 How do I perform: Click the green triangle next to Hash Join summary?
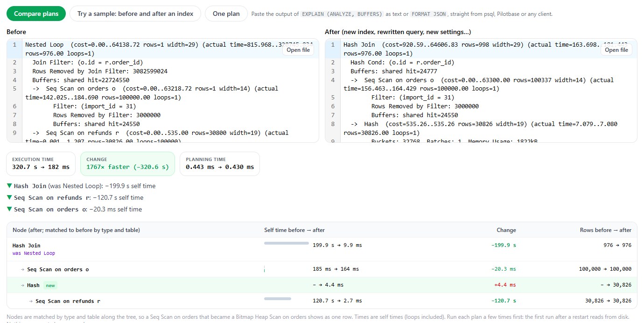[10, 186]
